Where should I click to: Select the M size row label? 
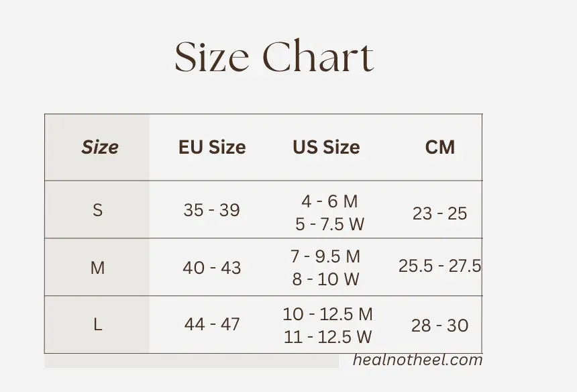click(x=98, y=268)
